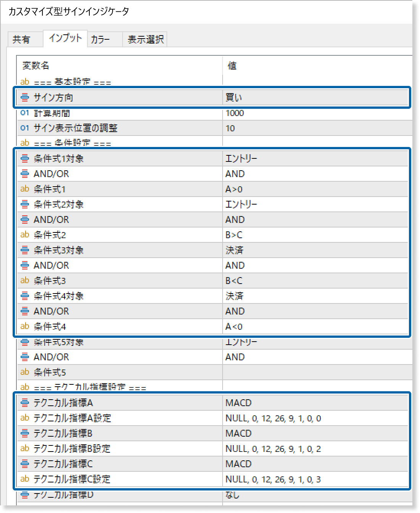Click the ab text icon beside 条件式1

click(x=25, y=189)
